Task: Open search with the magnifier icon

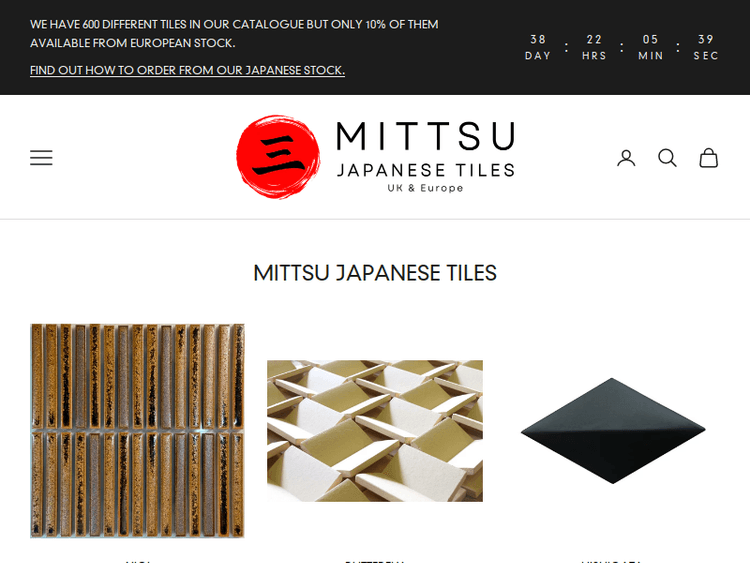Action: [x=667, y=158]
